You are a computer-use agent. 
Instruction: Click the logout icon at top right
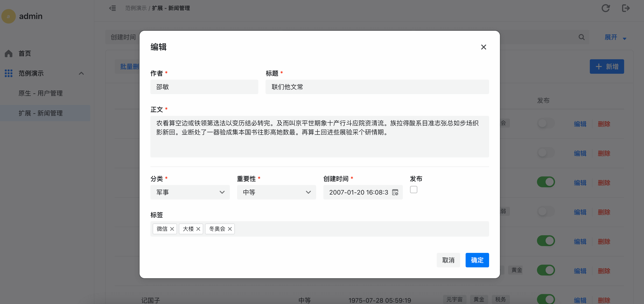coord(625,8)
